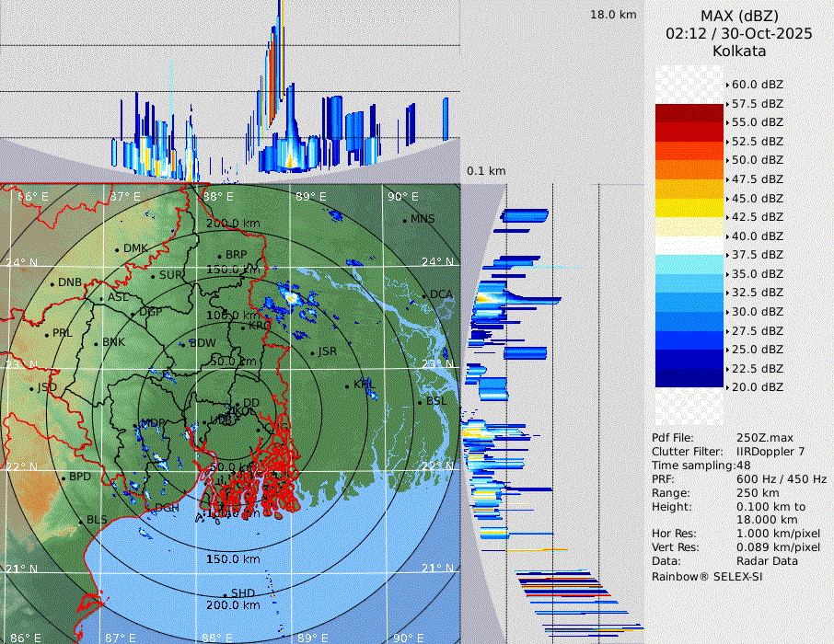
Task: Click the MNS station marker
Action: [404, 220]
